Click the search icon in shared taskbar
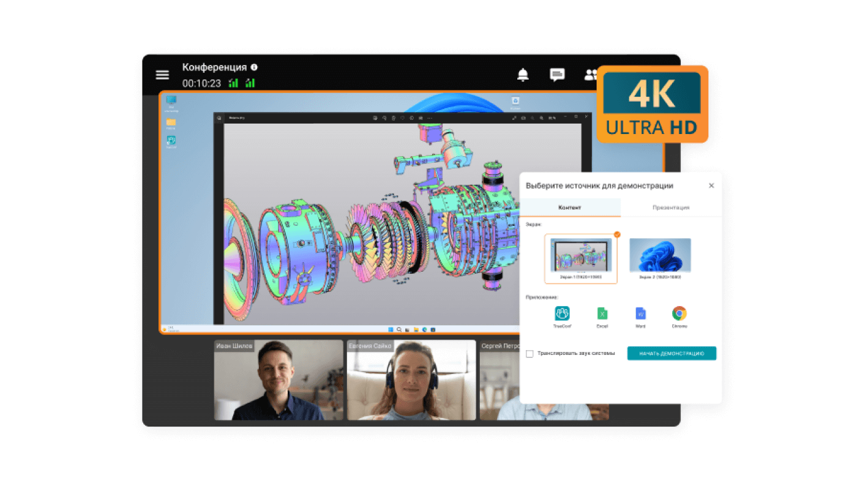This screenshot has height=489, width=868. 399,330
